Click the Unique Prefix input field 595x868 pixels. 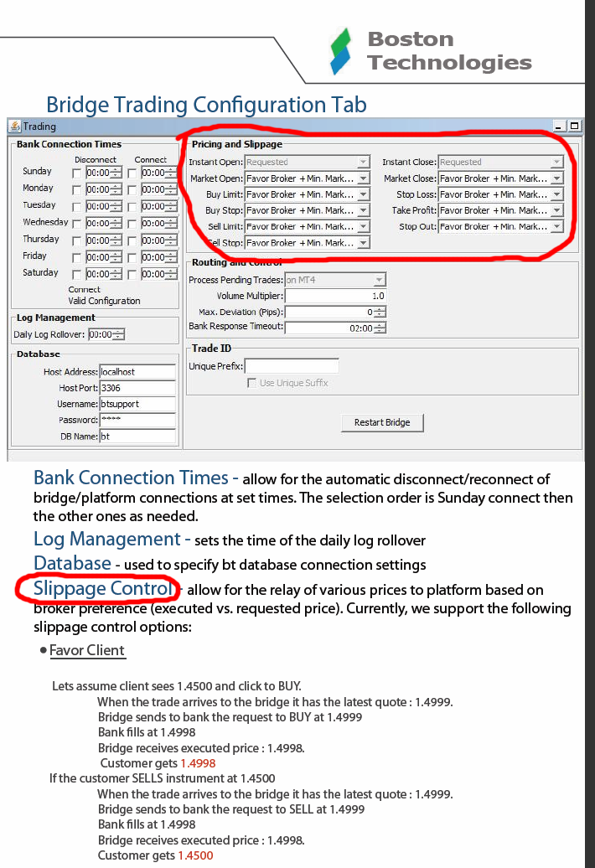click(292, 366)
